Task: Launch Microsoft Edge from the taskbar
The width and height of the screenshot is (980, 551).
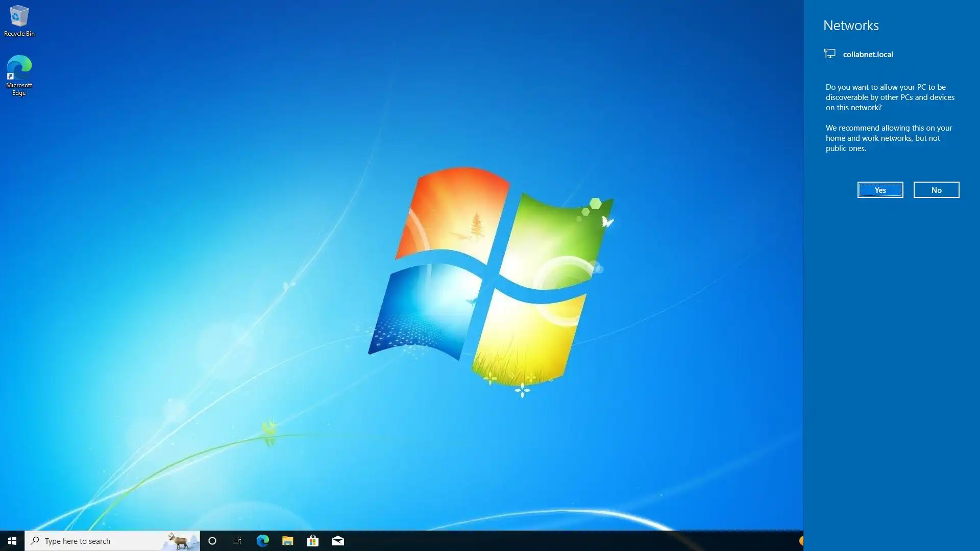Action: point(262,541)
